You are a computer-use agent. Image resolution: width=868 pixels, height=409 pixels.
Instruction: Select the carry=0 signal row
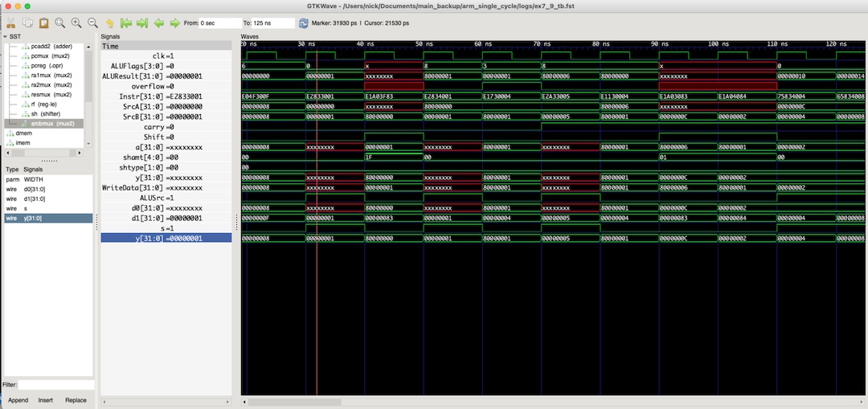pyautogui.click(x=166, y=127)
